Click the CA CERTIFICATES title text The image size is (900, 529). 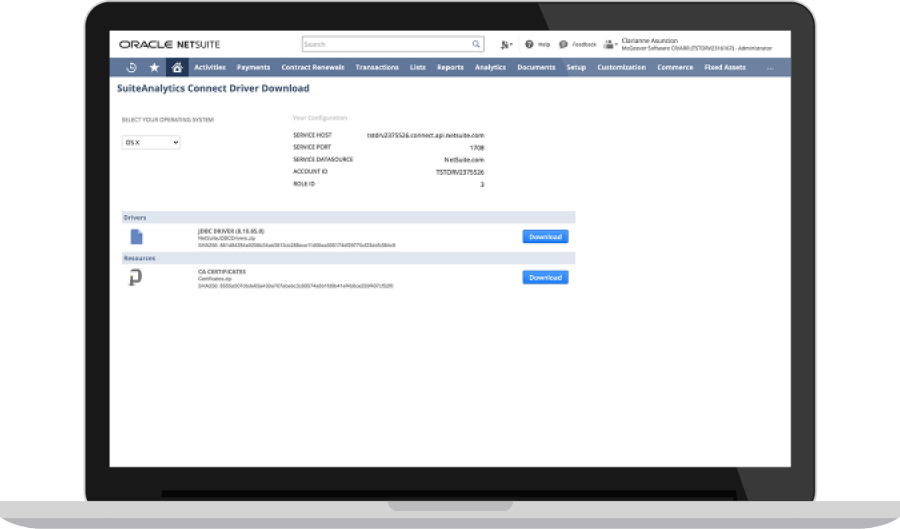pos(222,272)
